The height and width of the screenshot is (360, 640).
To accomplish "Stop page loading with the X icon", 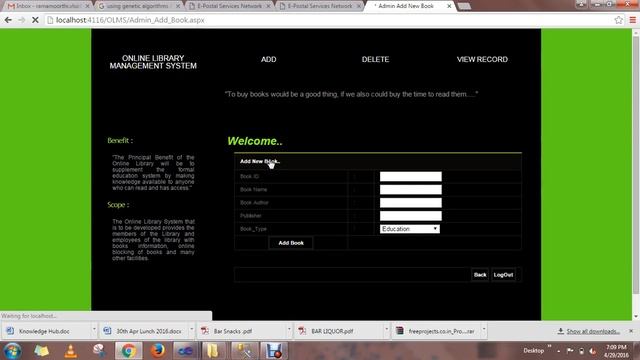I will click(x=35, y=20).
